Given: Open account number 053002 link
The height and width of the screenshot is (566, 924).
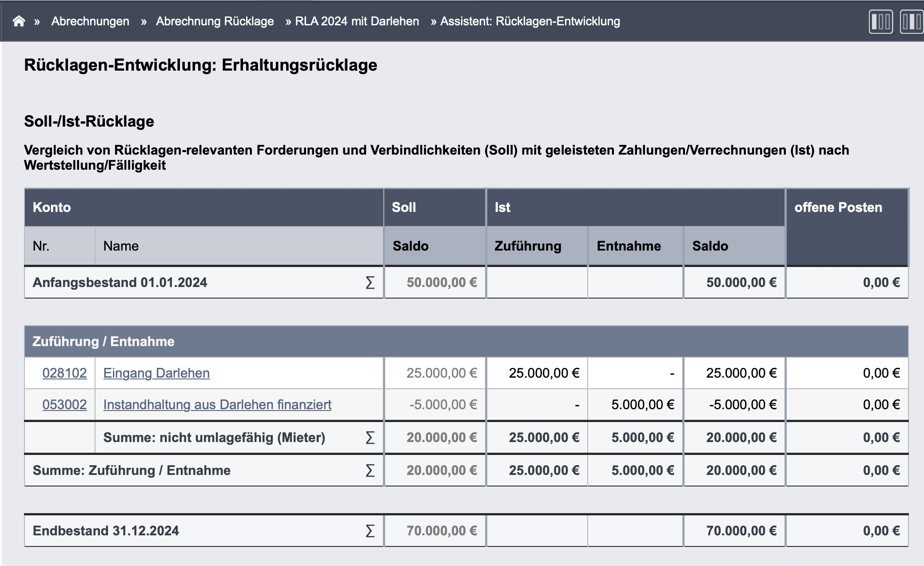Looking at the screenshot, I should click(x=64, y=405).
